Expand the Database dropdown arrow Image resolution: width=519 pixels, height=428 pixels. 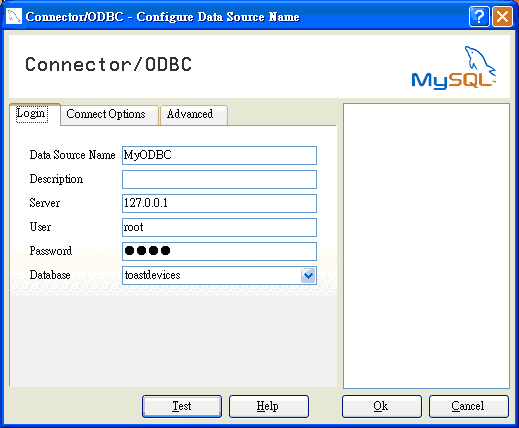coord(308,276)
